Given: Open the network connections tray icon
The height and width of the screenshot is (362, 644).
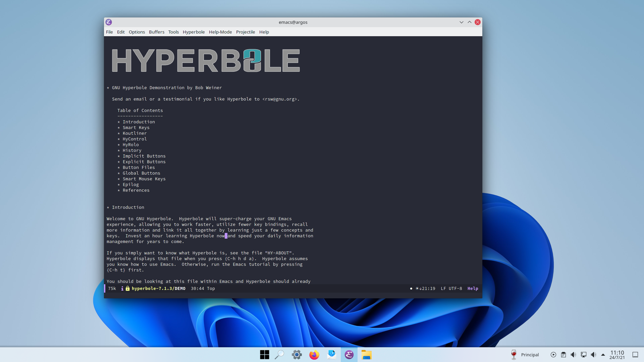Looking at the screenshot, I should point(584,355).
